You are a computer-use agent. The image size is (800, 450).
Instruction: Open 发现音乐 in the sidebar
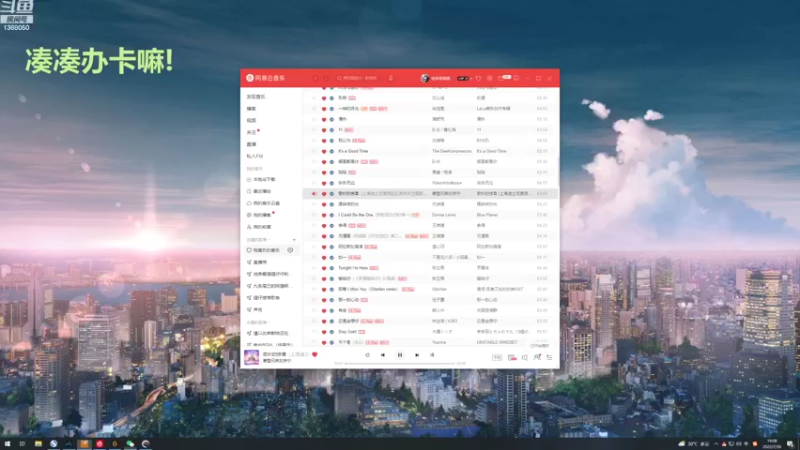pos(256,96)
